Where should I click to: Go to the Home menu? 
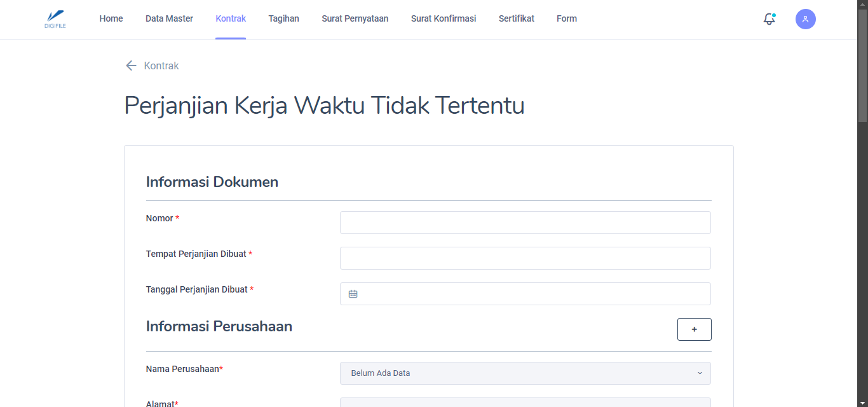tap(111, 18)
